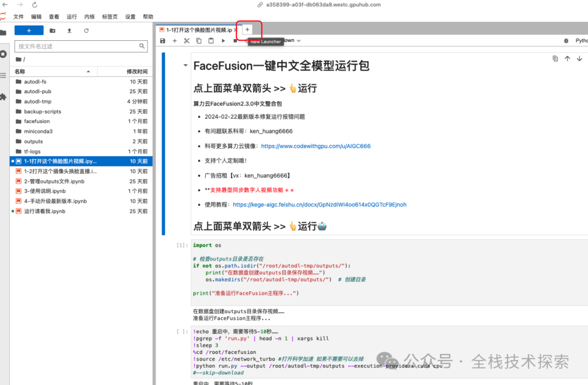Insert a cell below with toolbar plus

[174, 40]
